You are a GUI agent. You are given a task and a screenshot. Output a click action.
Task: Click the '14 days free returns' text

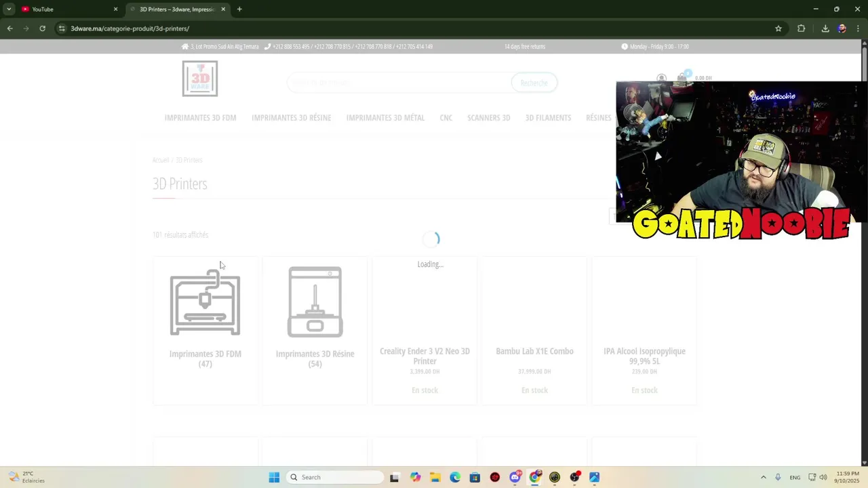(x=525, y=47)
